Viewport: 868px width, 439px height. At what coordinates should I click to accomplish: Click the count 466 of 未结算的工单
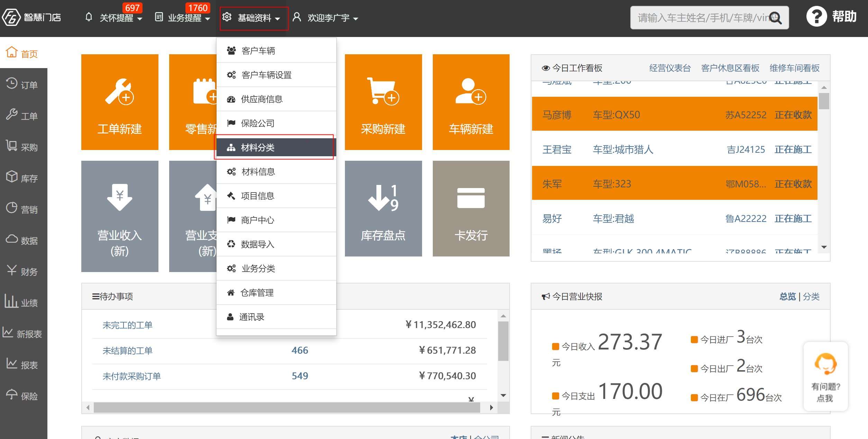click(300, 351)
